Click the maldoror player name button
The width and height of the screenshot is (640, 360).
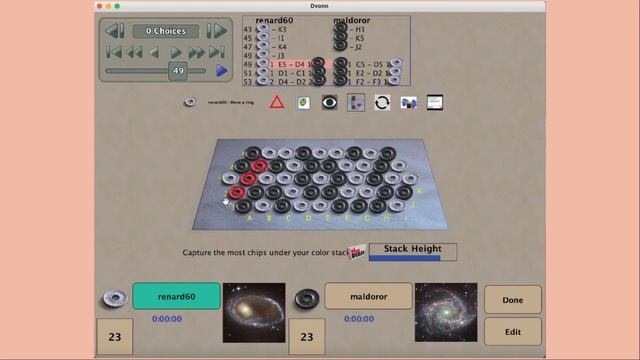(369, 296)
